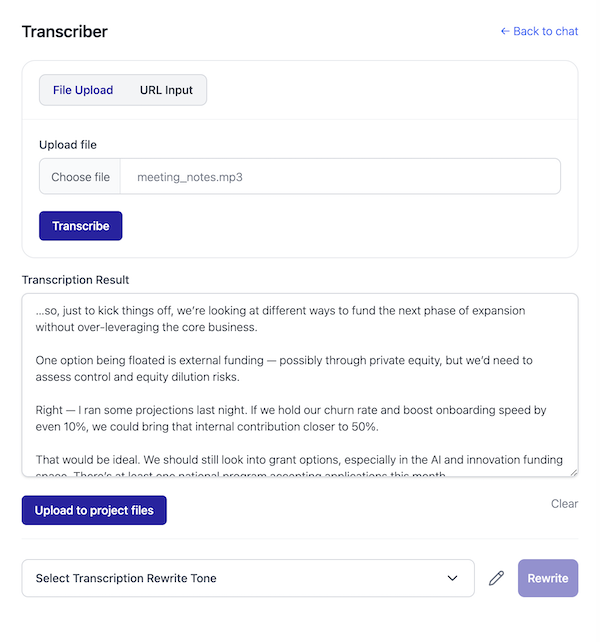Click the meeting_notes.mp3 file name field
Viewport: 600px width, 642px height.
click(x=340, y=177)
